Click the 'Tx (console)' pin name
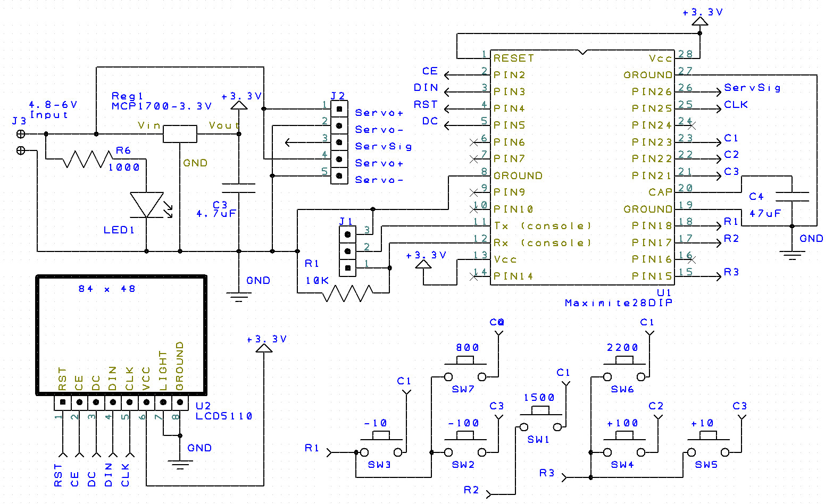This screenshot has width=833, height=504. click(x=543, y=226)
